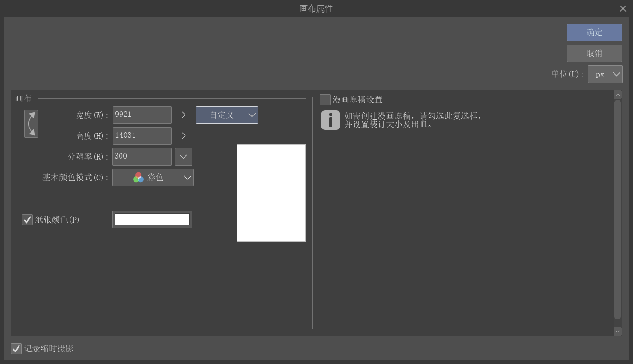Expand the resolution (分辨率) dropdown arrow
The image size is (633, 364).
pyautogui.click(x=184, y=157)
